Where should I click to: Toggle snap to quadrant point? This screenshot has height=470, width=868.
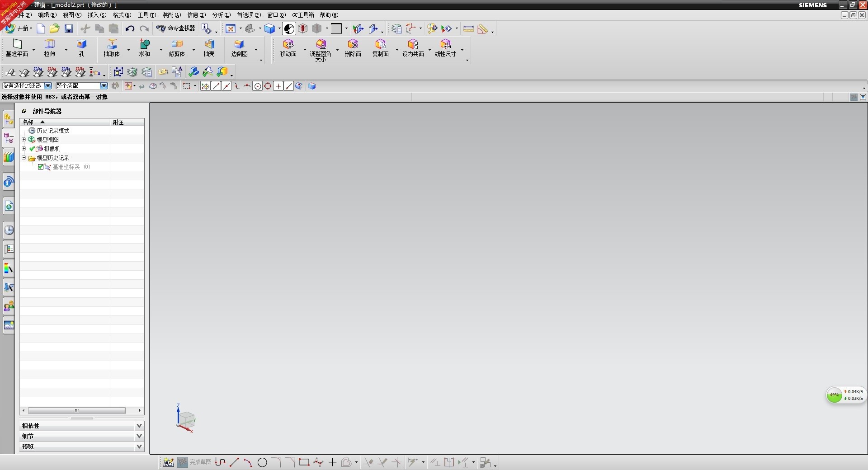click(x=268, y=86)
